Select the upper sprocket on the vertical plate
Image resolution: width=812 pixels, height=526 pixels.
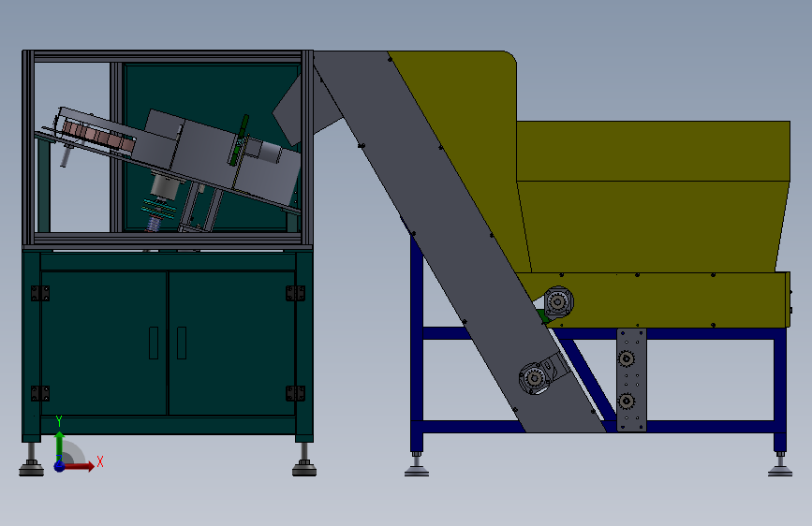pyautogui.click(x=627, y=358)
